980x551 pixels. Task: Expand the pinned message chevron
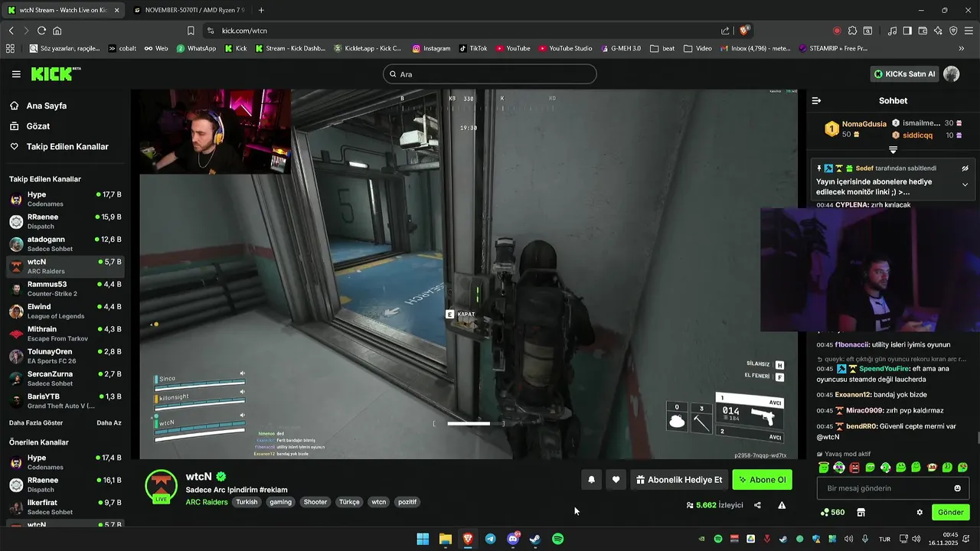point(965,185)
